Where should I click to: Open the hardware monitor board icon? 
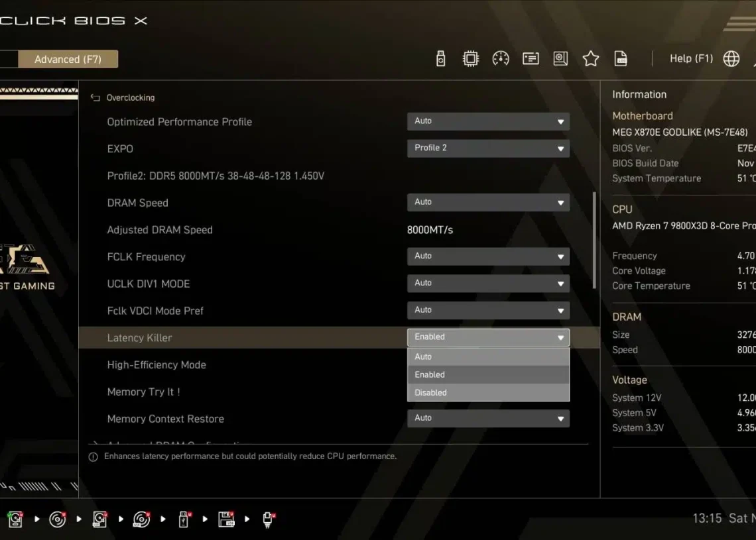point(560,59)
